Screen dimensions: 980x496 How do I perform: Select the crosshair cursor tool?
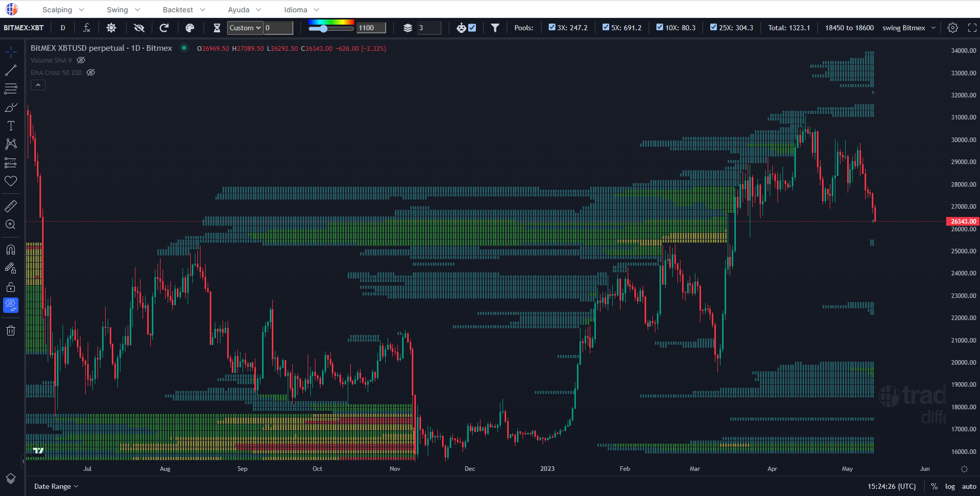(x=11, y=52)
